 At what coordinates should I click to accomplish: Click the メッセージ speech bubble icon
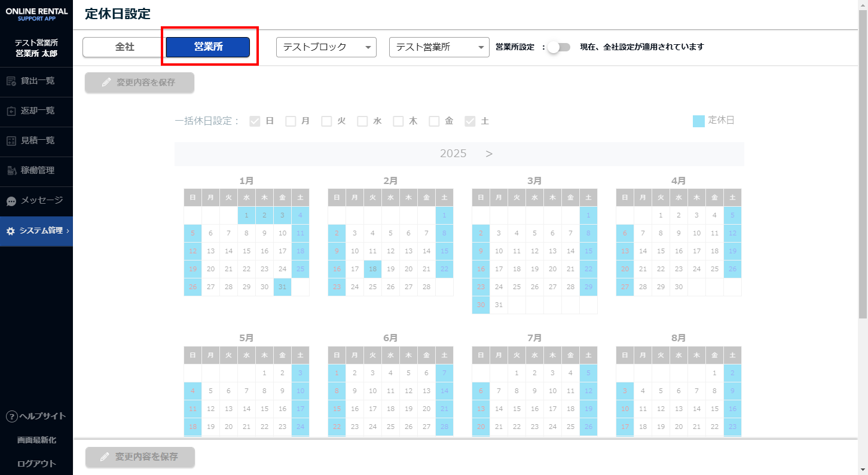(11, 201)
